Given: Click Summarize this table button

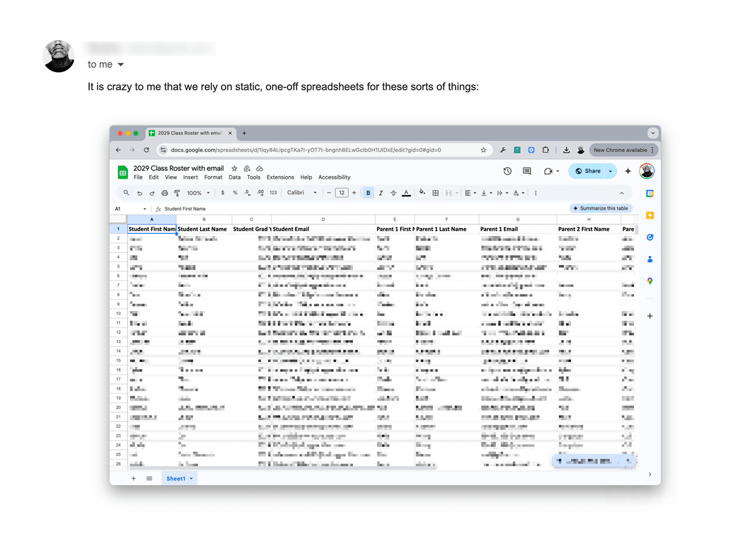Looking at the screenshot, I should 601,209.
